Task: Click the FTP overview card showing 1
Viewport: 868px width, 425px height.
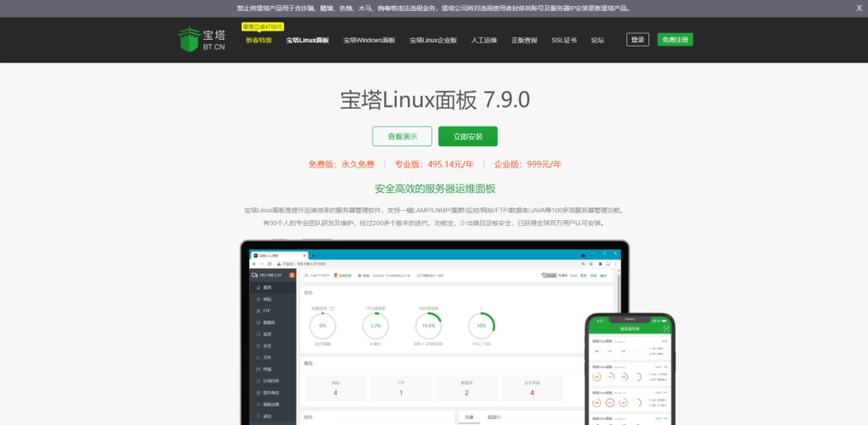Action: [x=401, y=388]
